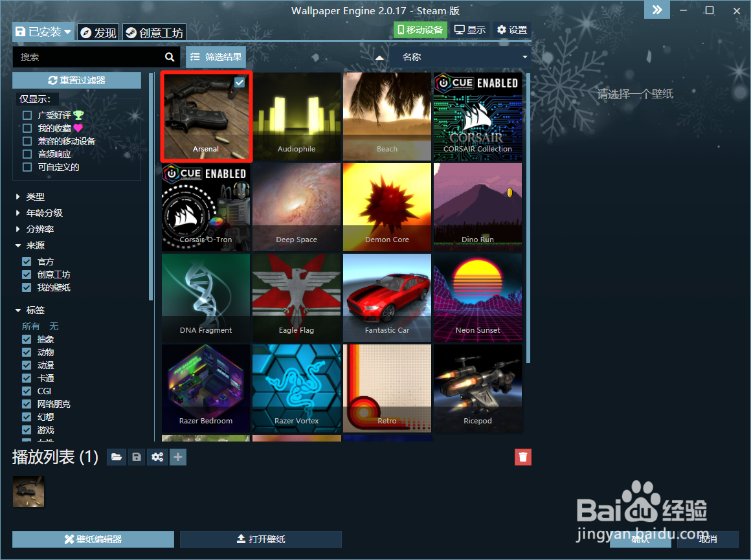Uncheck 幻想 tag checkbox

click(x=27, y=417)
